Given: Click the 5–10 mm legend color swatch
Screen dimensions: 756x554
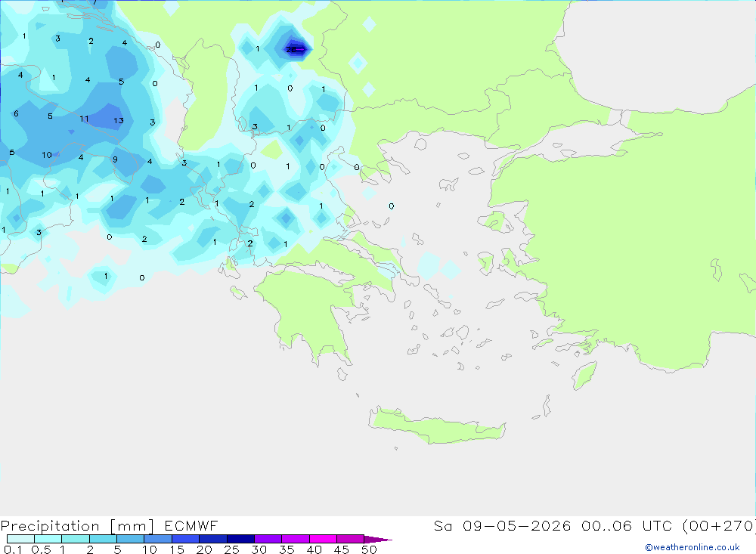Looking at the screenshot, I should tap(130, 539).
